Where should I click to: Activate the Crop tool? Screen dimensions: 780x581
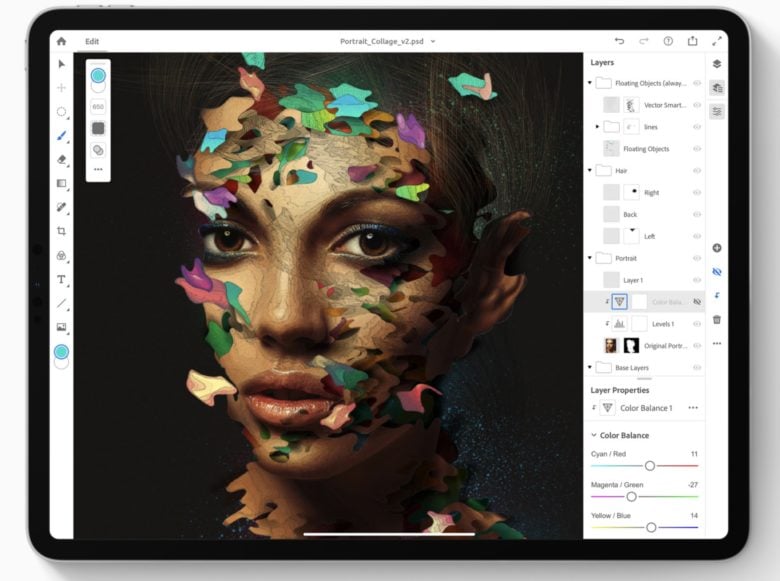tap(61, 231)
